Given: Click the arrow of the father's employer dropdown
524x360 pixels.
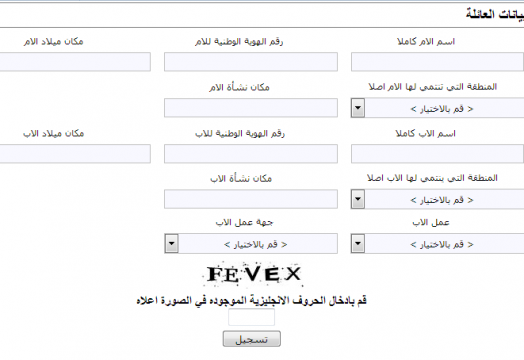Looking at the screenshot, I should point(171,244).
